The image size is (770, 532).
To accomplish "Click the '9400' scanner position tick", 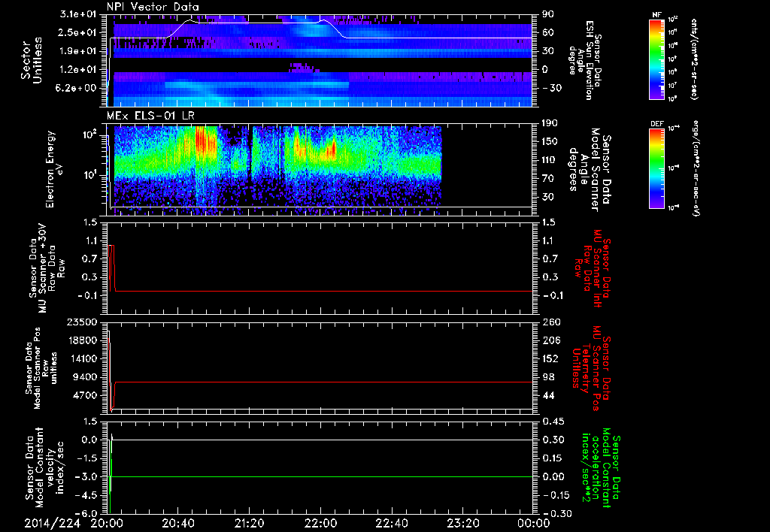I will [x=85, y=377].
